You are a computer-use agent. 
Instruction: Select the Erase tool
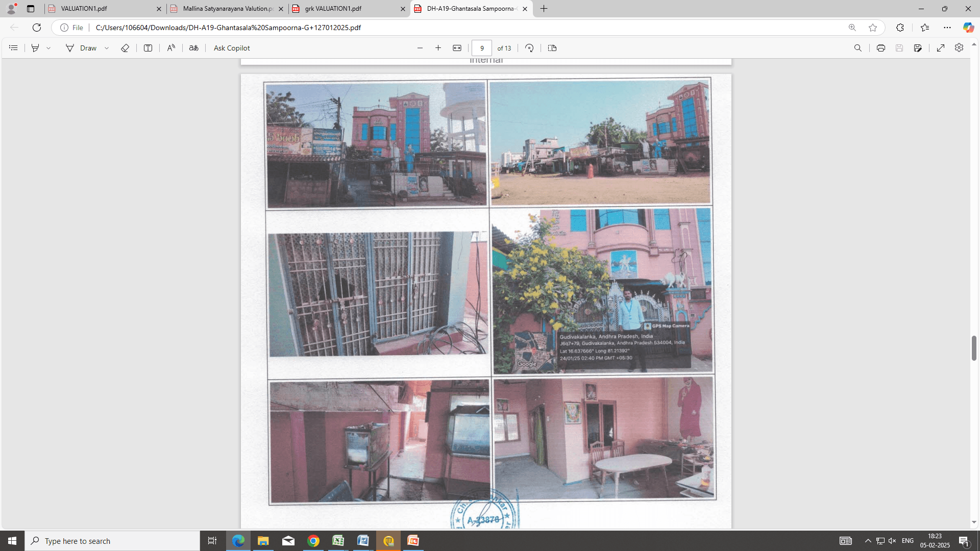125,48
